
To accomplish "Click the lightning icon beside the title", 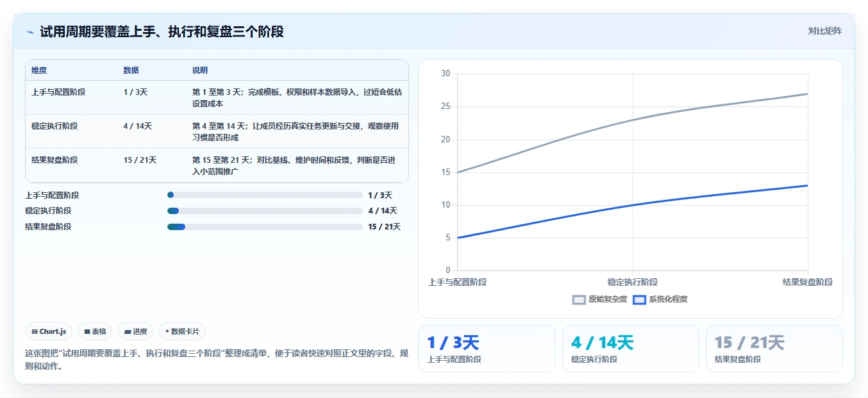I will [x=30, y=31].
